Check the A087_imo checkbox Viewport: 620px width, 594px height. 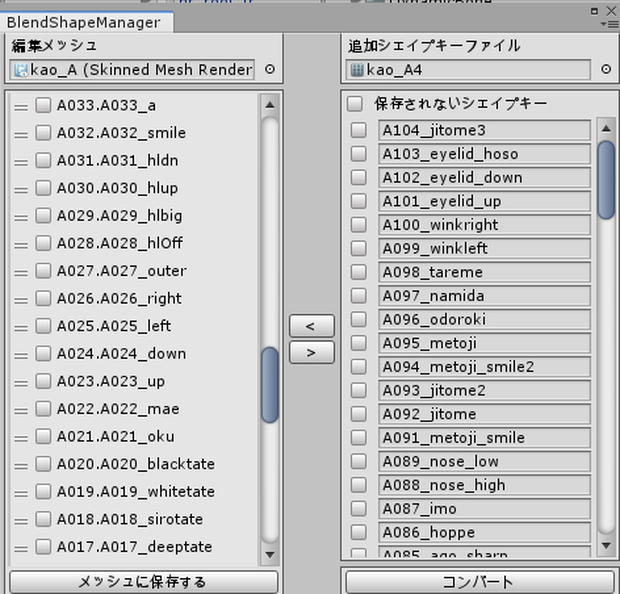(359, 509)
